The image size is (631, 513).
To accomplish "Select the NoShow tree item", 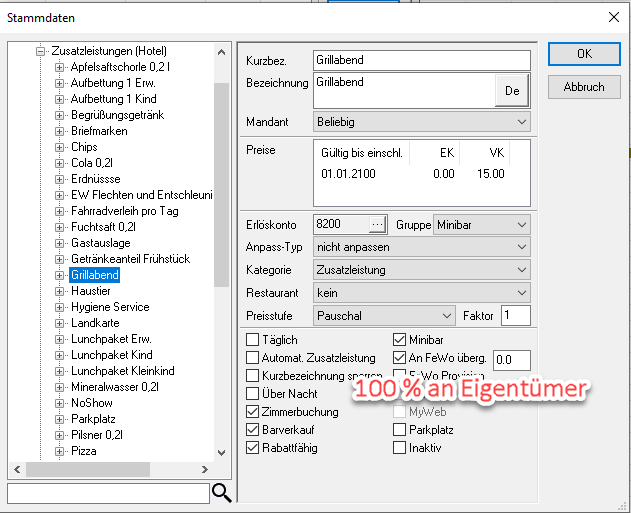I will pyautogui.click(x=92, y=403).
